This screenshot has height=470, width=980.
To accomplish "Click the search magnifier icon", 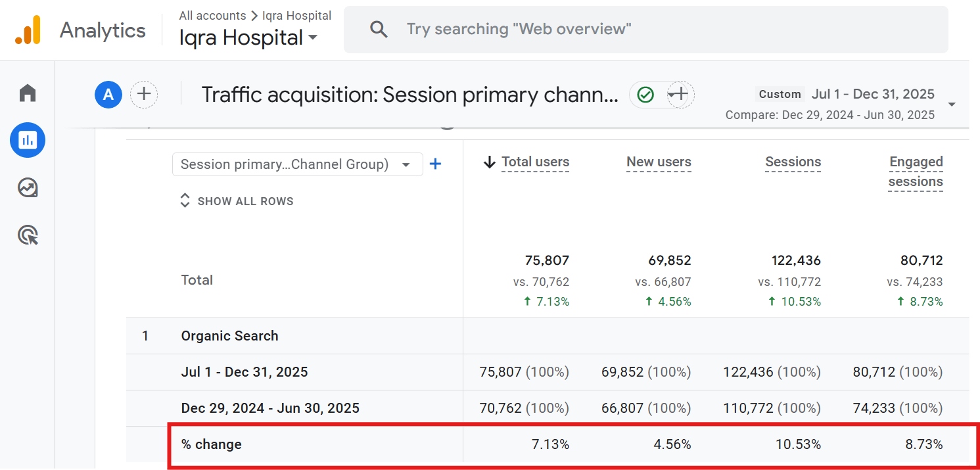I will (379, 29).
